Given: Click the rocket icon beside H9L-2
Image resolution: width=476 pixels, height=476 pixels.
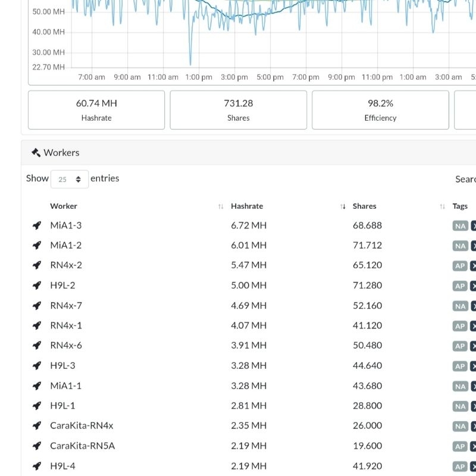Looking at the screenshot, I should 37,286.
